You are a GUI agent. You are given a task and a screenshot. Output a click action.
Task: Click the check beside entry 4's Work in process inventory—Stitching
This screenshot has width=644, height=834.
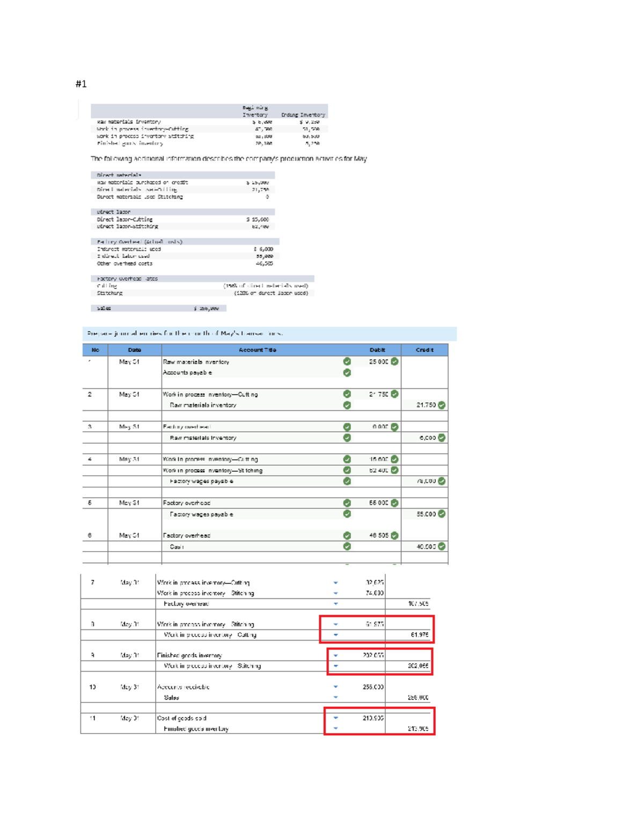point(347,470)
